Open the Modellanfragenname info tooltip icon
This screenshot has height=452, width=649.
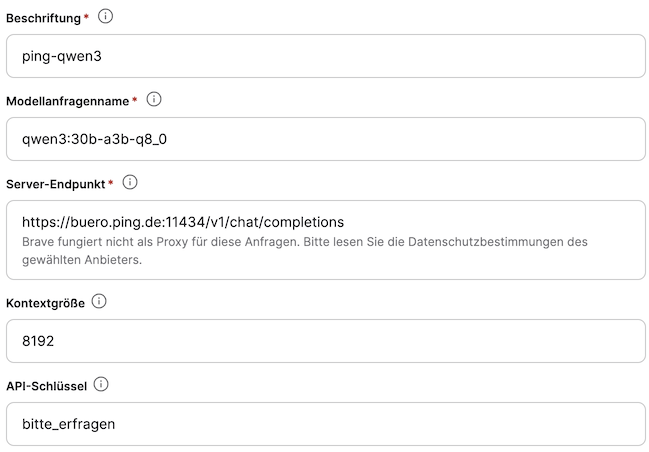[154, 100]
